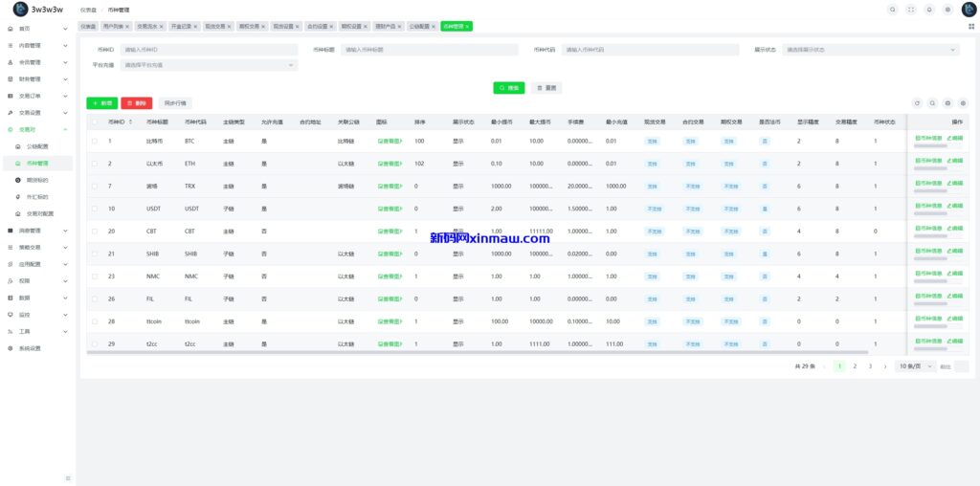The width and height of the screenshot is (980, 486).
Task: Change page size via the 10条/页 dropdown
Action: 915,366
